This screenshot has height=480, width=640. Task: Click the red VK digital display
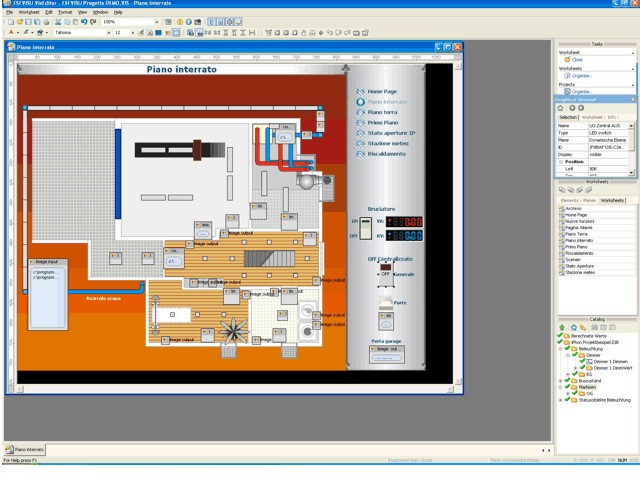(404, 222)
